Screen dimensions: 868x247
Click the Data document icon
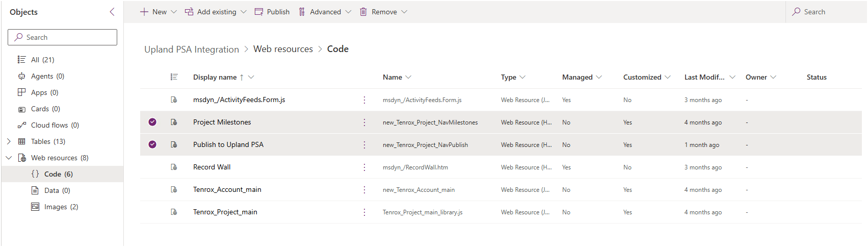tap(35, 190)
